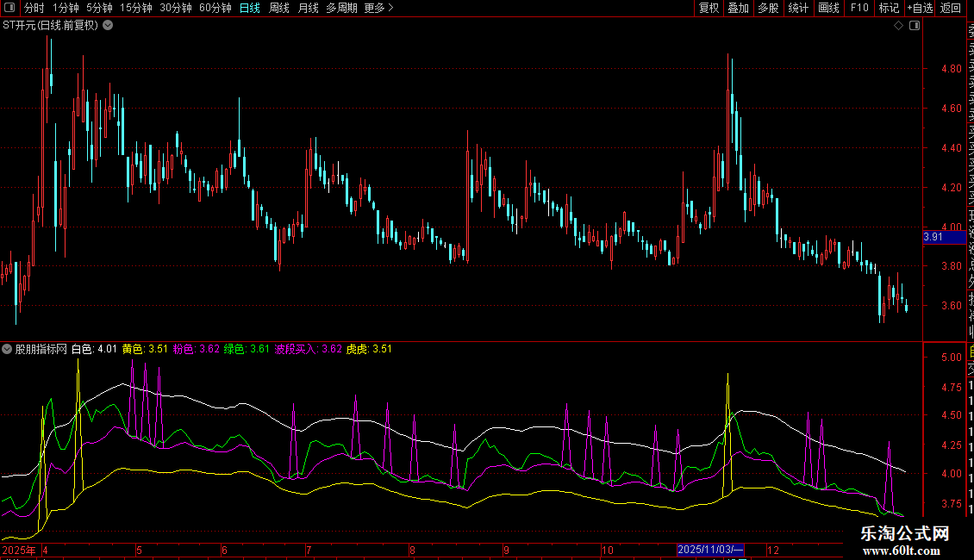Add stock via +自选 button
The height and width of the screenshot is (560, 974).
click(x=919, y=8)
